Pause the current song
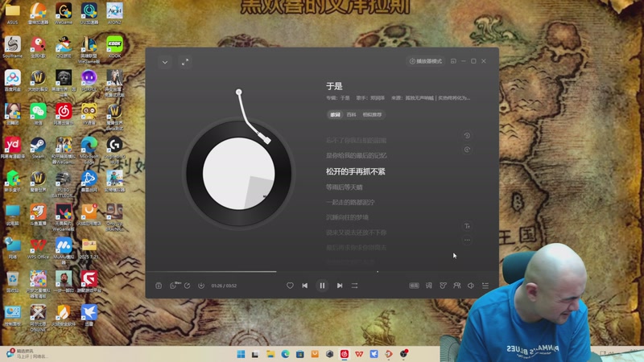This screenshot has height=362, width=644. [322, 286]
